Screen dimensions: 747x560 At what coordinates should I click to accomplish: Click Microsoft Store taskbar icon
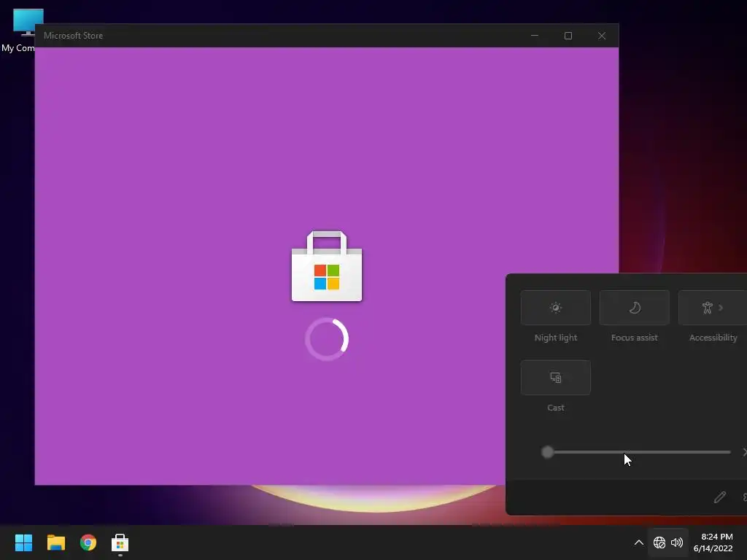click(120, 542)
